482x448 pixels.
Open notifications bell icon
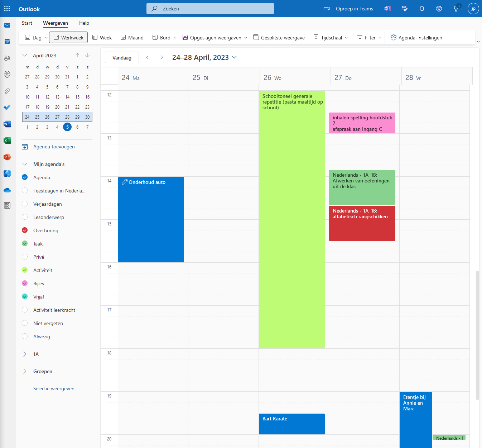pos(422,9)
